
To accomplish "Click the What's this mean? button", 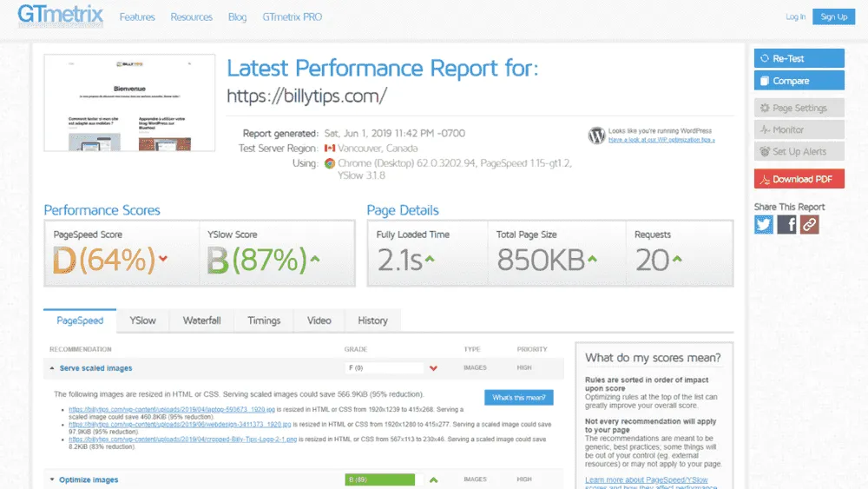I will coord(519,397).
